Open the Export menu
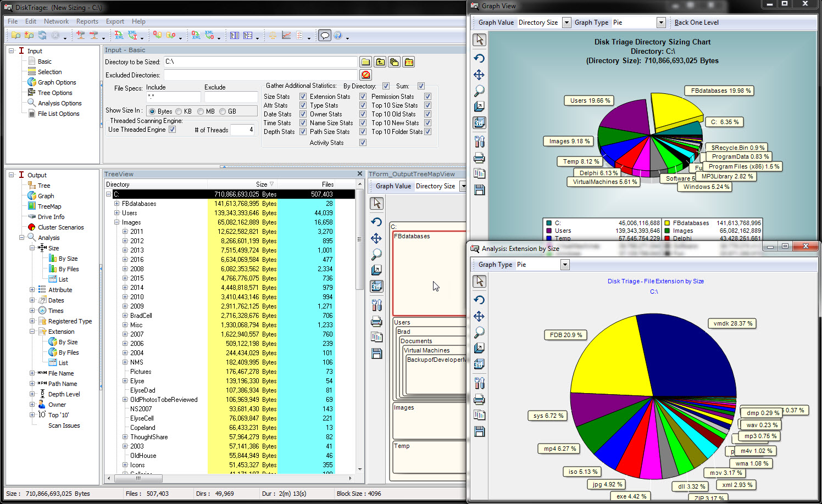The width and height of the screenshot is (822, 504). point(115,21)
